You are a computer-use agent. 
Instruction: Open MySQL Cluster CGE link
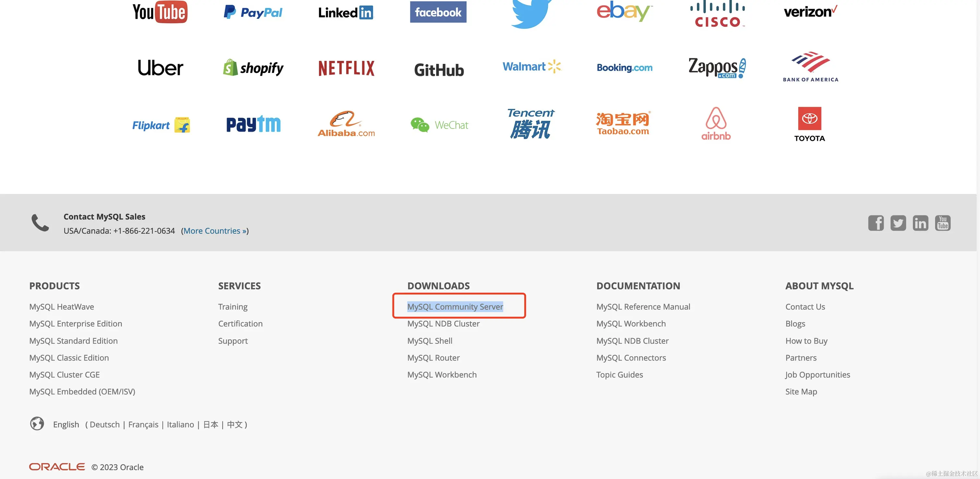click(x=64, y=374)
